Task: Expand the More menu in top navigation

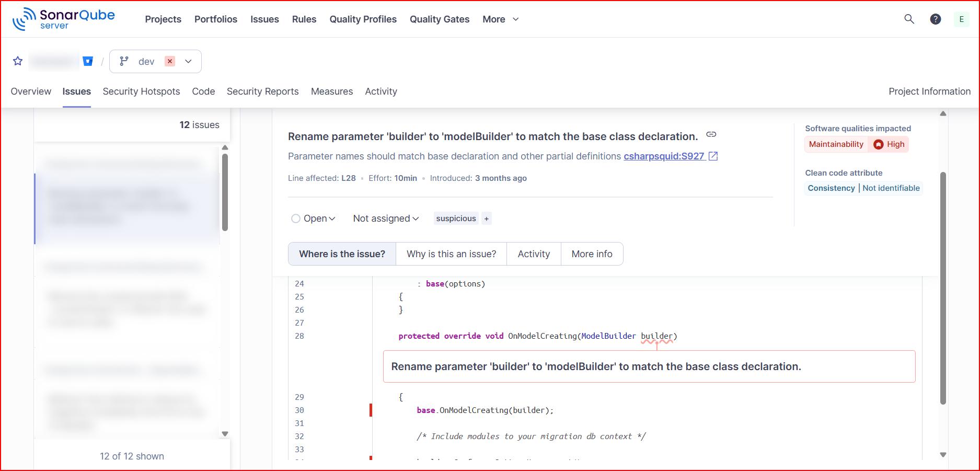Action: point(500,19)
